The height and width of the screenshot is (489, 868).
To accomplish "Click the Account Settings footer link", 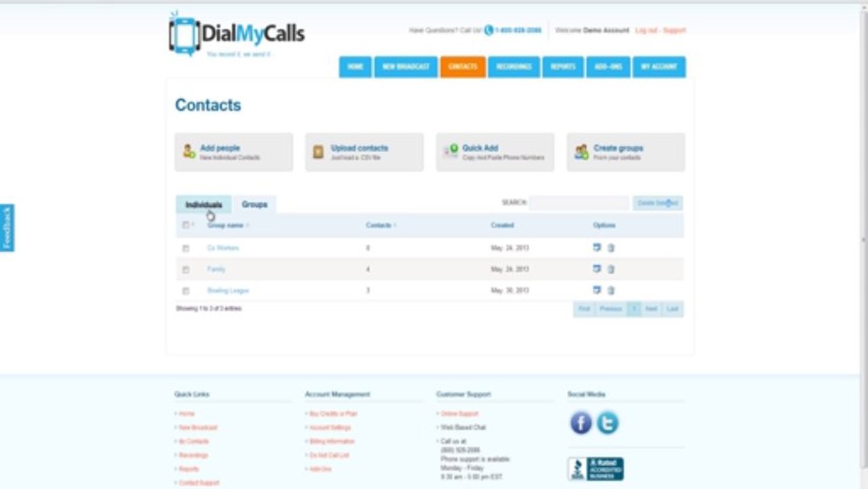I will click(x=331, y=428).
